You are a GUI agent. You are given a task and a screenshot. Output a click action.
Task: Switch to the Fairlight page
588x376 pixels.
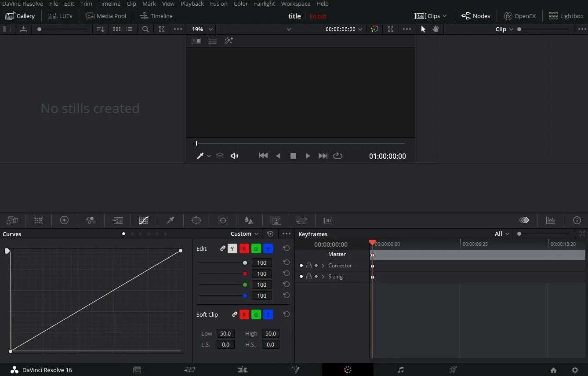(x=400, y=370)
